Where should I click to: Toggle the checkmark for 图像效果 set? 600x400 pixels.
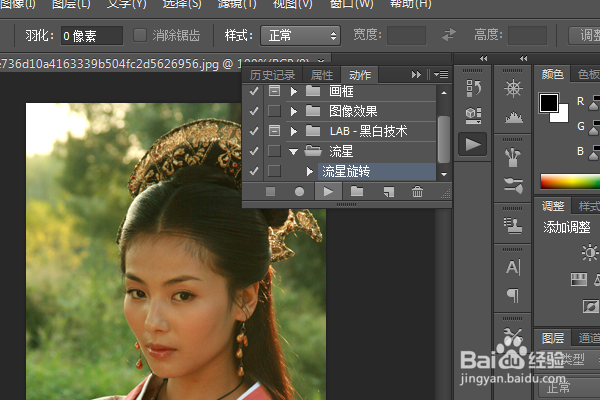tap(254, 111)
